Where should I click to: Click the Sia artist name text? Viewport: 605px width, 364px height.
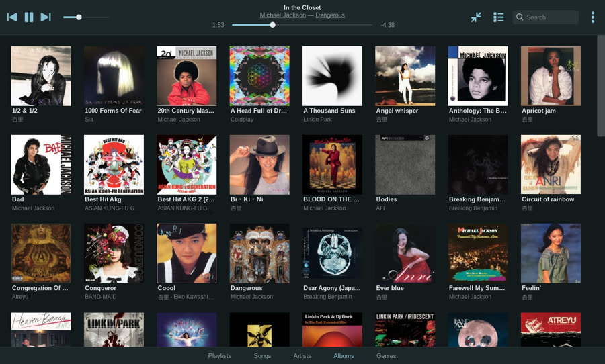[x=89, y=120]
